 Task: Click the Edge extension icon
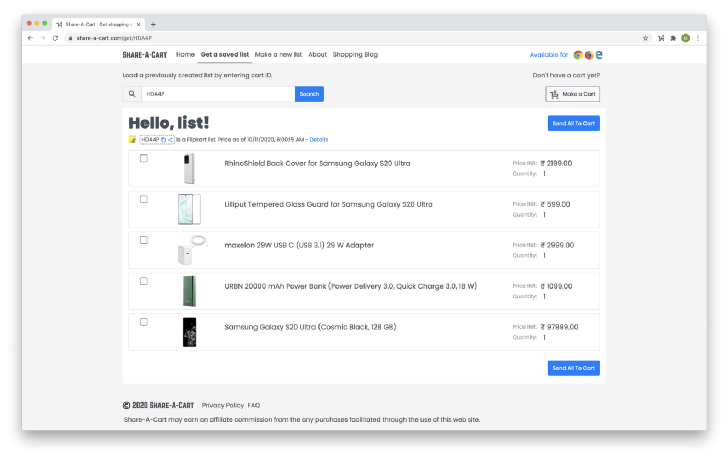click(599, 55)
